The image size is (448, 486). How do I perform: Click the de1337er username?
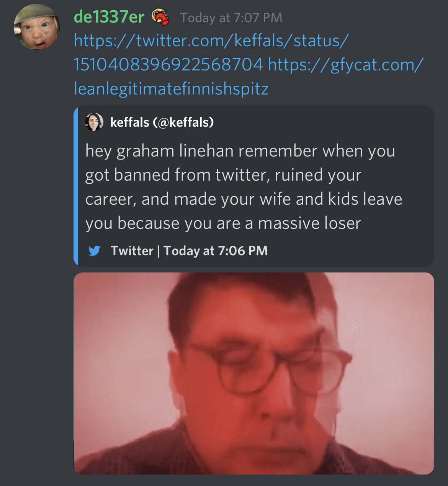109,17
